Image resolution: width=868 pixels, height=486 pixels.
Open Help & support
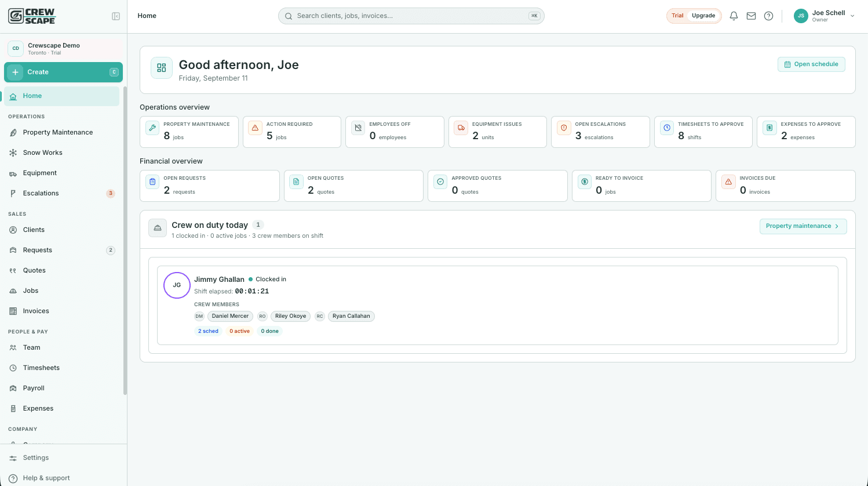[63, 478]
